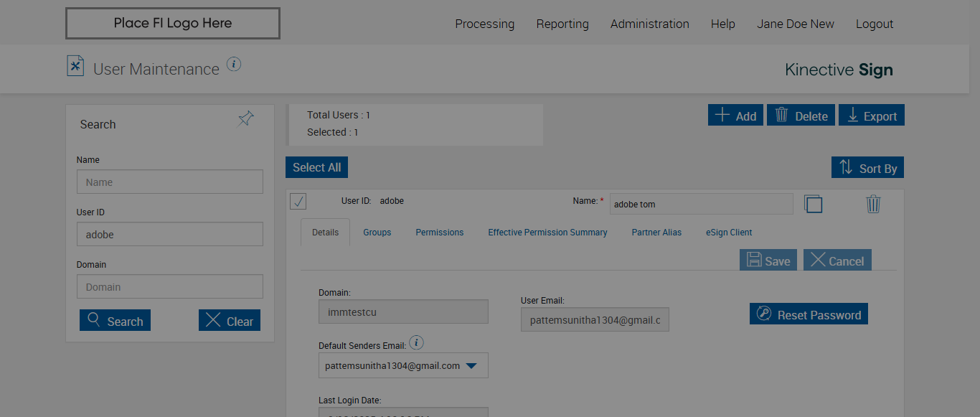This screenshot has width=980, height=417.
Task: Switch to the Permissions tab
Action: click(440, 233)
